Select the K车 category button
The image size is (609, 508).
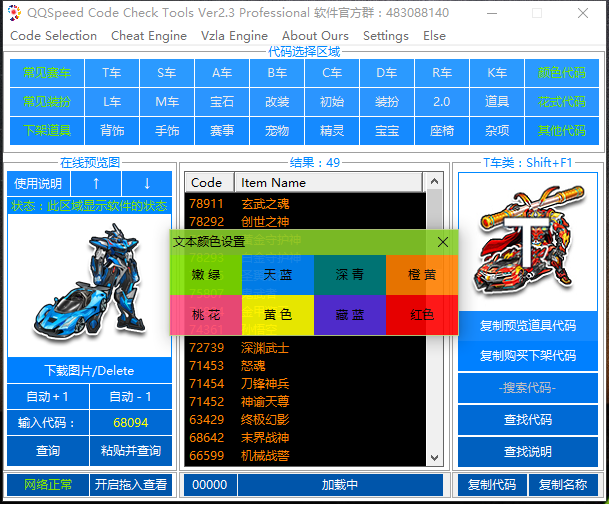(x=497, y=73)
